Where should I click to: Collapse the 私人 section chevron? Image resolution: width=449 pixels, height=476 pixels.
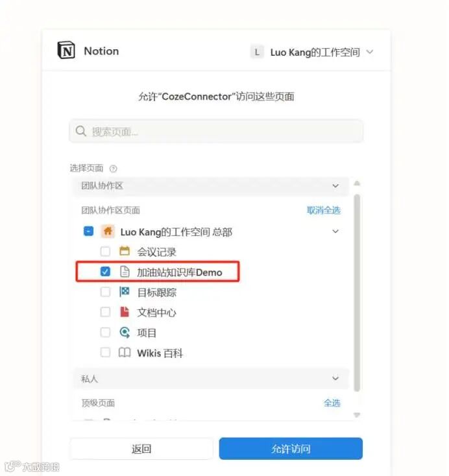pyautogui.click(x=335, y=378)
